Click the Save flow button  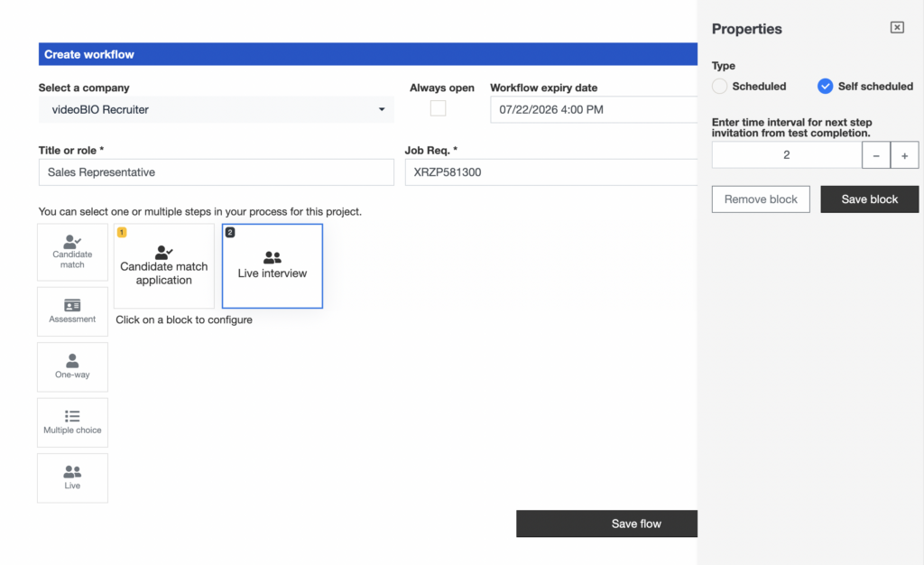coord(607,523)
